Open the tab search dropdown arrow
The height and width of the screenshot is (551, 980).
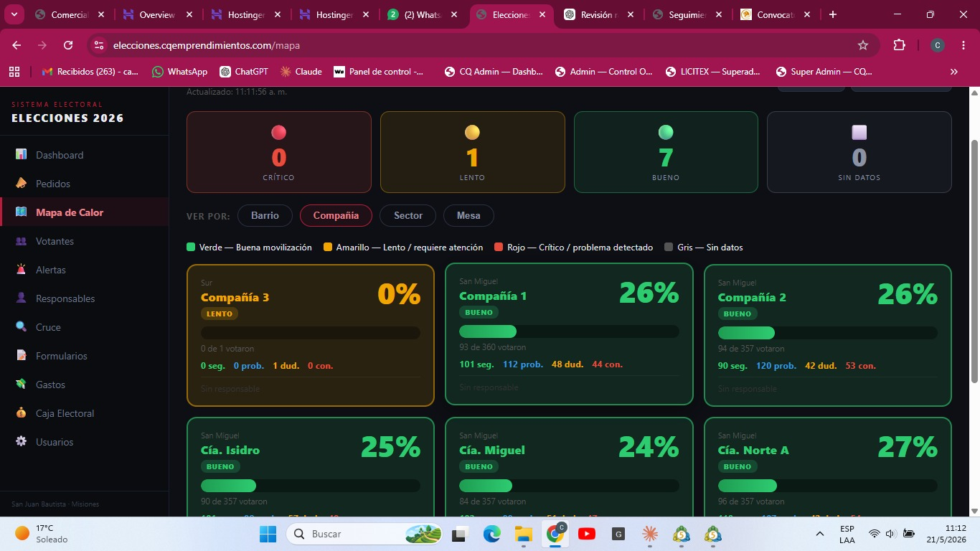click(14, 14)
